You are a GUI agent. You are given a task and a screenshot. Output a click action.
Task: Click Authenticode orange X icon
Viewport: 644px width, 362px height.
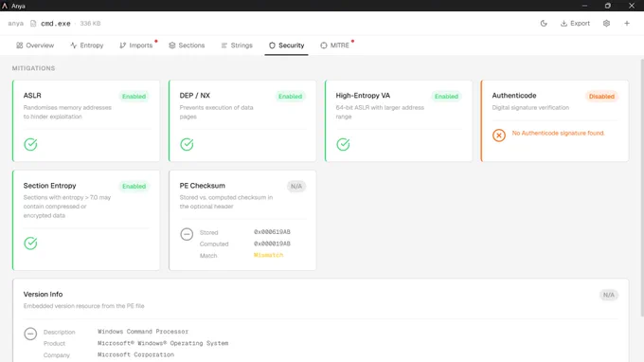click(x=499, y=135)
